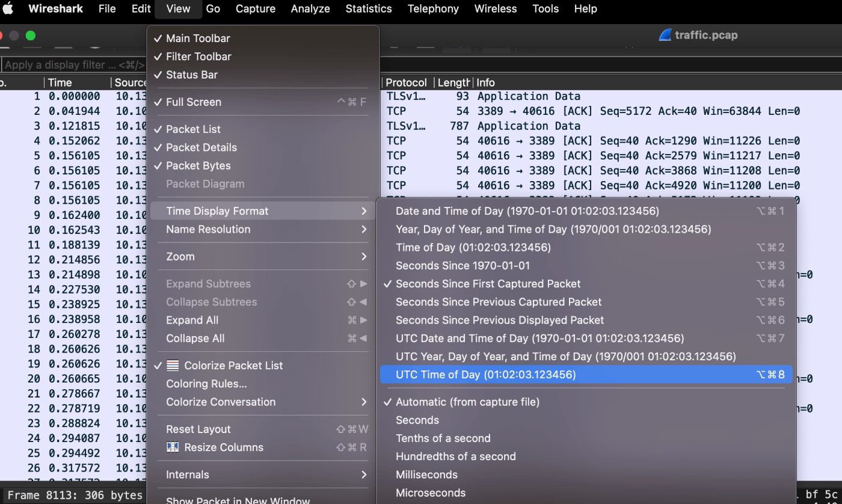Sort by the Length column header
This screenshot has width=842, height=504.
(x=453, y=82)
